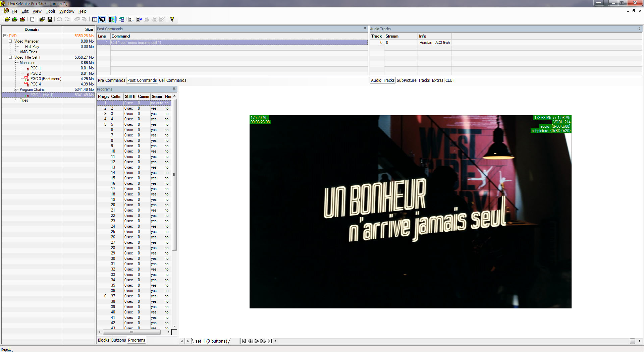The image size is (644, 352).
Task: Select PGC 3 (Root menu) in tree
Action: 46,79
